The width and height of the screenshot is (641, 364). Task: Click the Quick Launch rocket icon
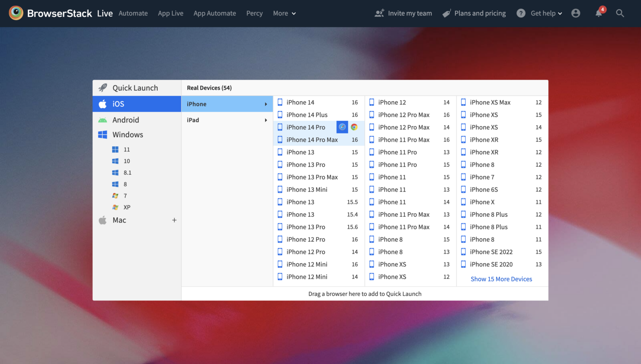pos(102,88)
